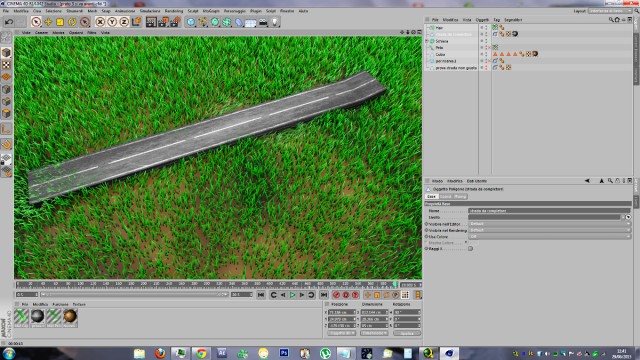The width and height of the screenshot is (640, 360).
Task: Click the red Record keyframe button
Action: 336,295
